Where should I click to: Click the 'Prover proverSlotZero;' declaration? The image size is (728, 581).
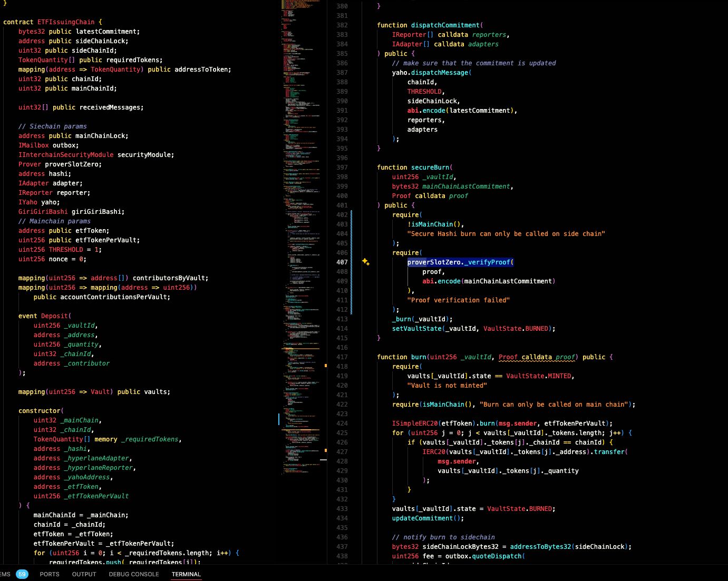click(60, 164)
